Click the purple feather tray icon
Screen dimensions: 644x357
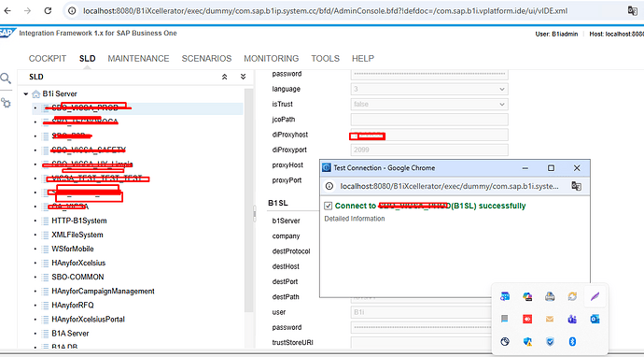point(595,296)
